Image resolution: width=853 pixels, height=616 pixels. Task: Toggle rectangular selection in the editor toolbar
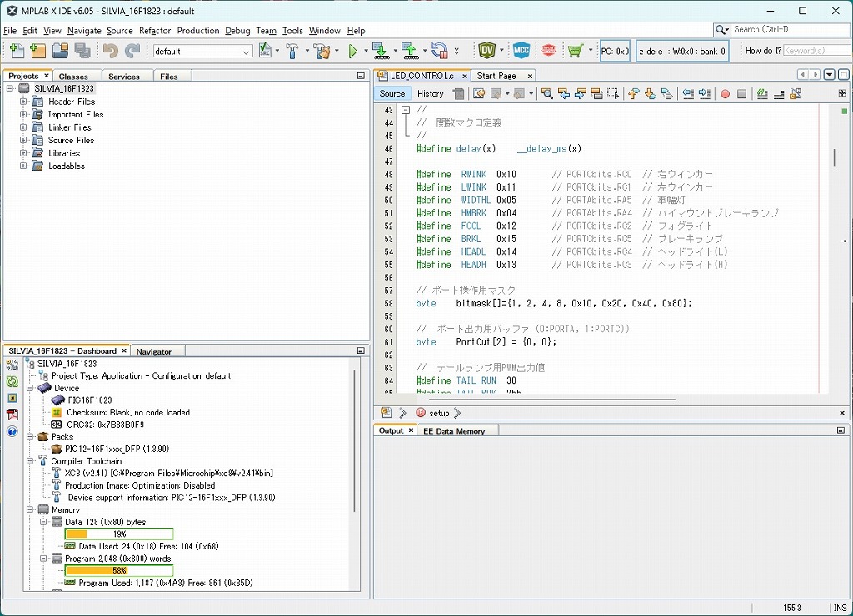(x=613, y=93)
